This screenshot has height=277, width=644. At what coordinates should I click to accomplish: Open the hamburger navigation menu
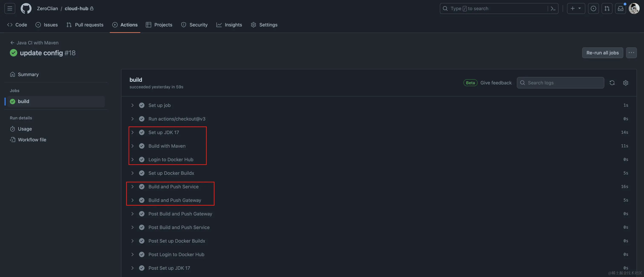10,9
